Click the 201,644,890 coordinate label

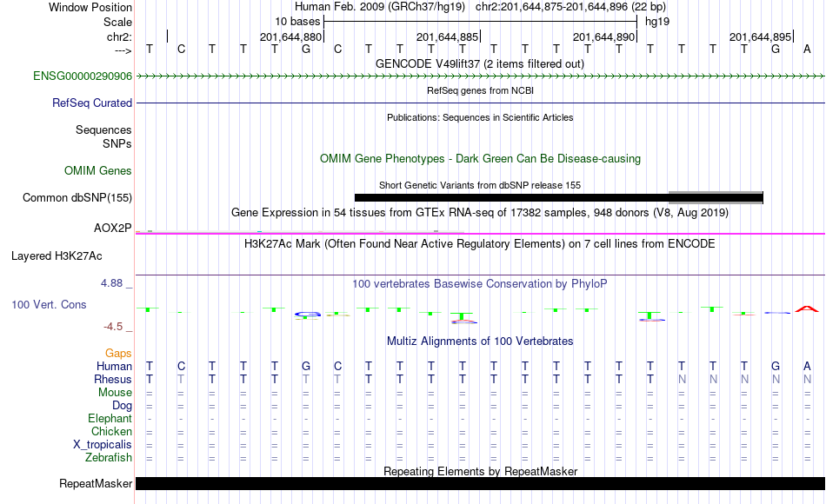tap(603, 36)
